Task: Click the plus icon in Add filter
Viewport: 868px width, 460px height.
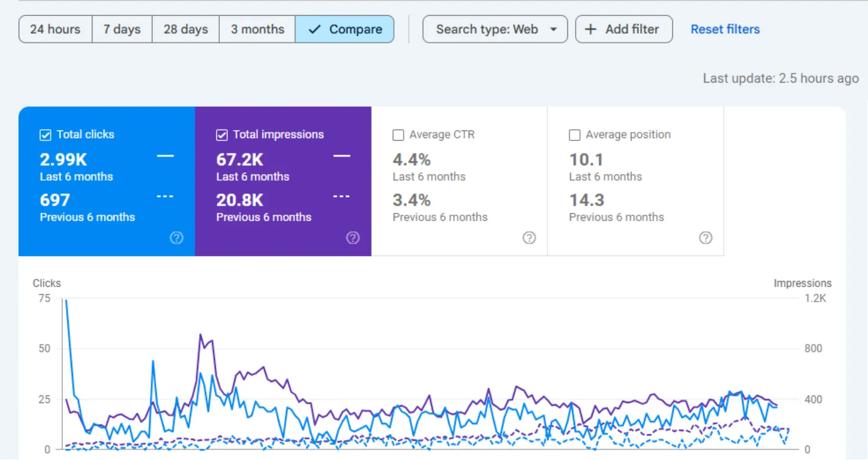Action: 590,29
